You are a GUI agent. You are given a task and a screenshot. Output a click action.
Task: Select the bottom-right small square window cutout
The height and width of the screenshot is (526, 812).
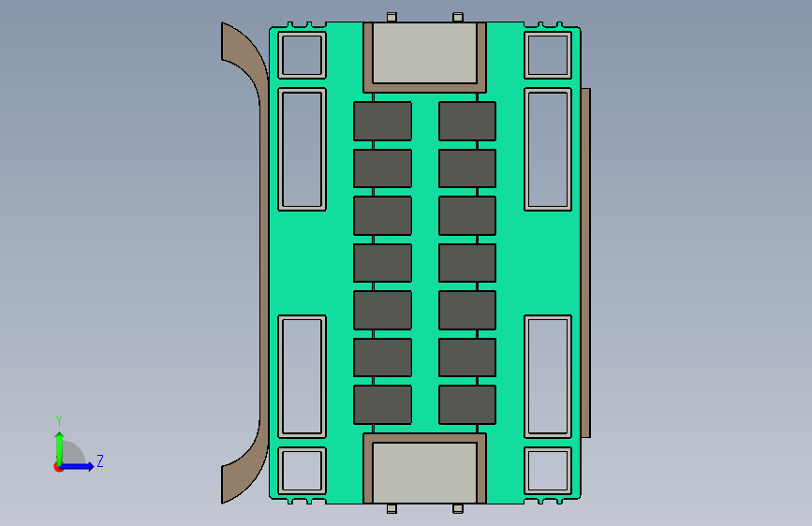point(548,471)
